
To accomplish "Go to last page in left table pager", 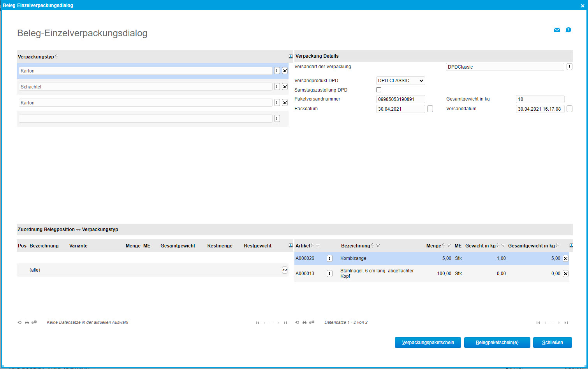I will [x=285, y=323].
